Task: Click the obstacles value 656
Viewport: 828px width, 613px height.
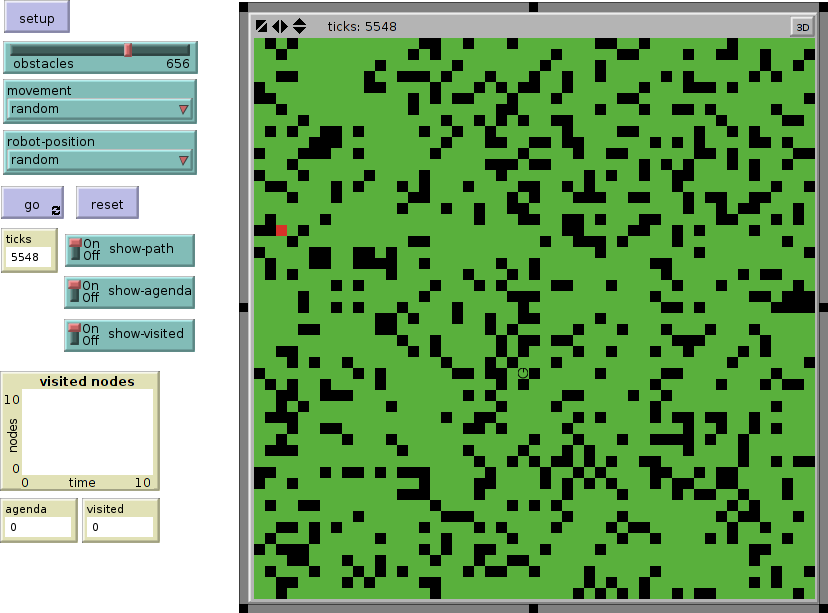Action: coord(177,64)
